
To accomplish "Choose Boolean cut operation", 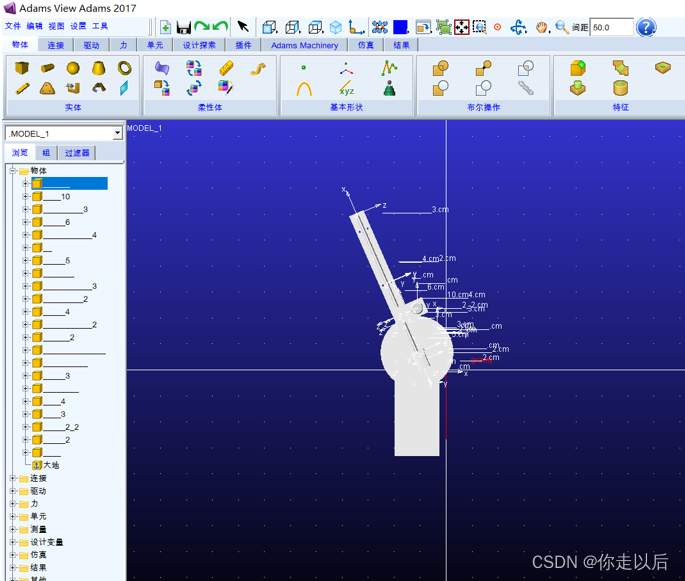I will [x=440, y=88].
